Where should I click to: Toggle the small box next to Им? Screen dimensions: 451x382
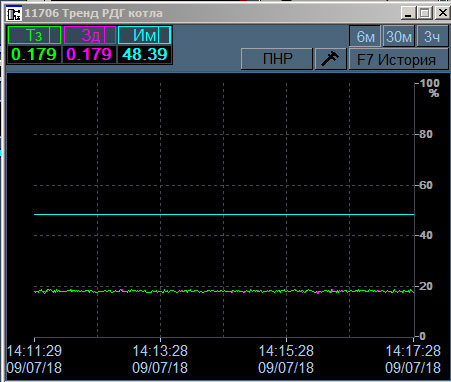(x=164, y=35)
